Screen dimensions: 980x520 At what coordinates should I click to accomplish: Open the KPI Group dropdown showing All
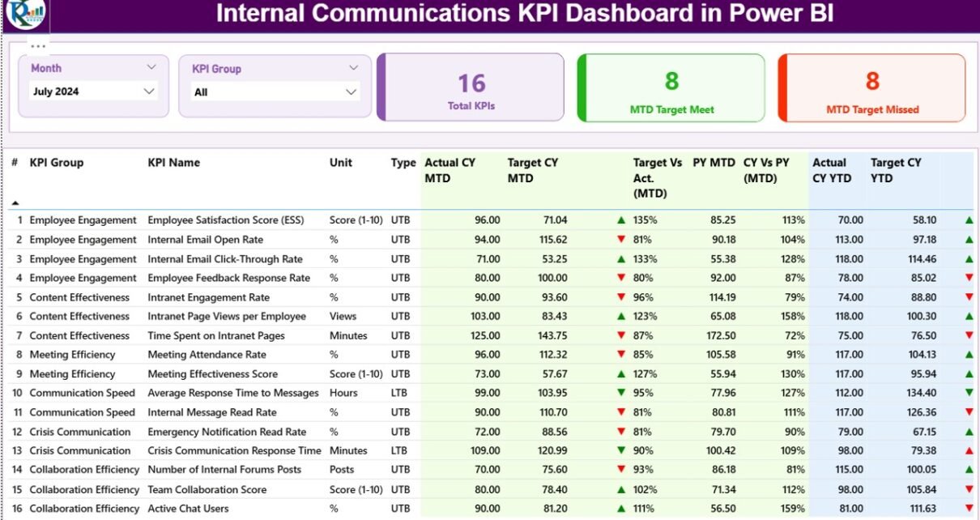tap(351, 92)
